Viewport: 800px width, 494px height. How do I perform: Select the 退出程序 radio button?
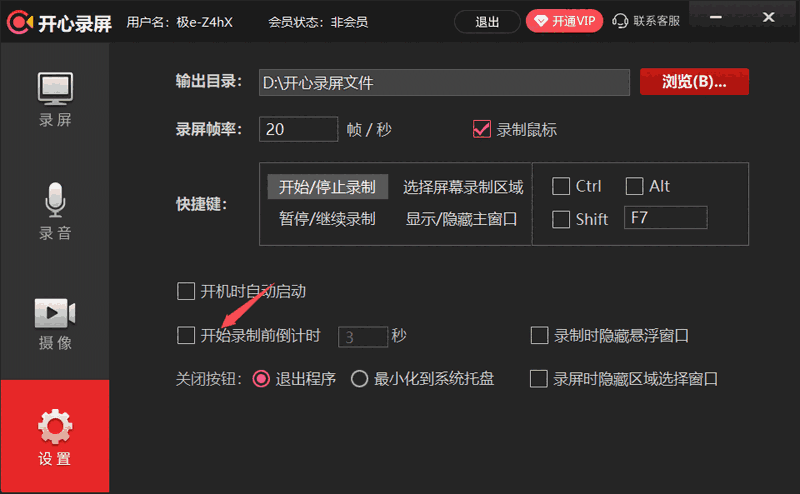click(x=261, y=379)
